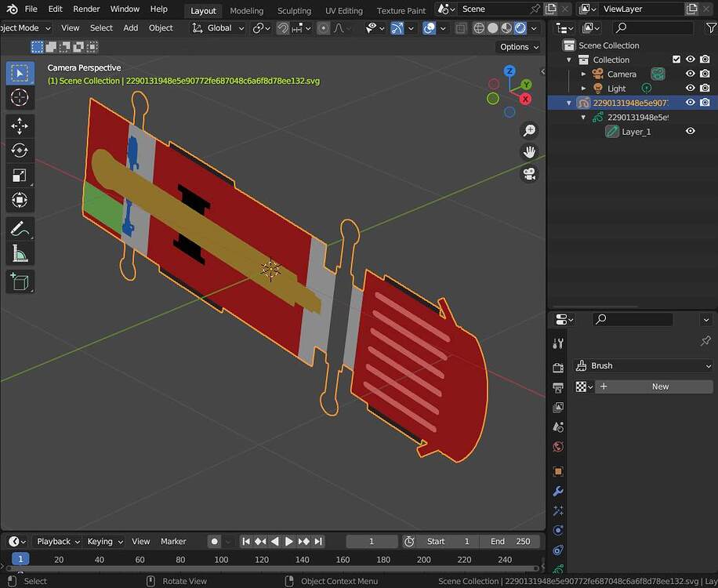Switch to the UV Editing tab

pyautogui.click(x=344, y=10)
